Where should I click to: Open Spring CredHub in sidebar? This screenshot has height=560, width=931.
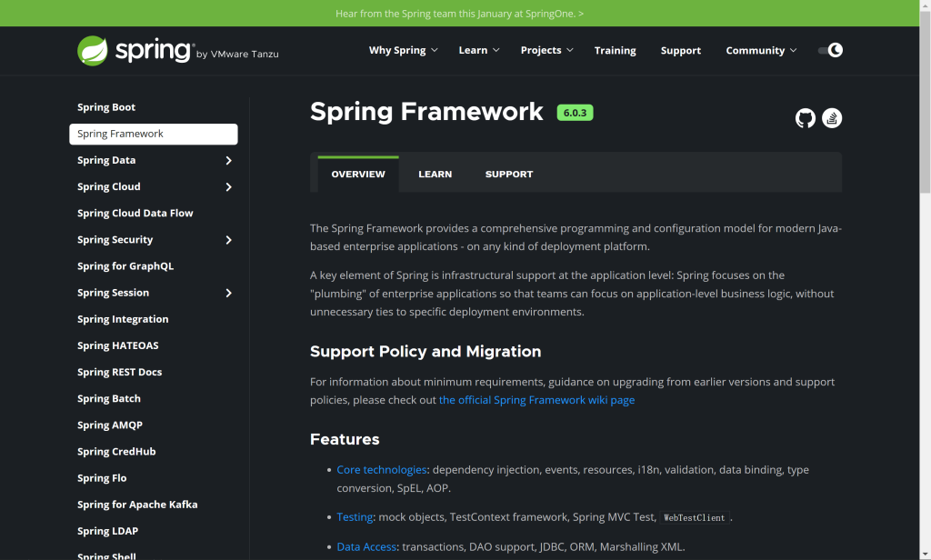point(116,452)
